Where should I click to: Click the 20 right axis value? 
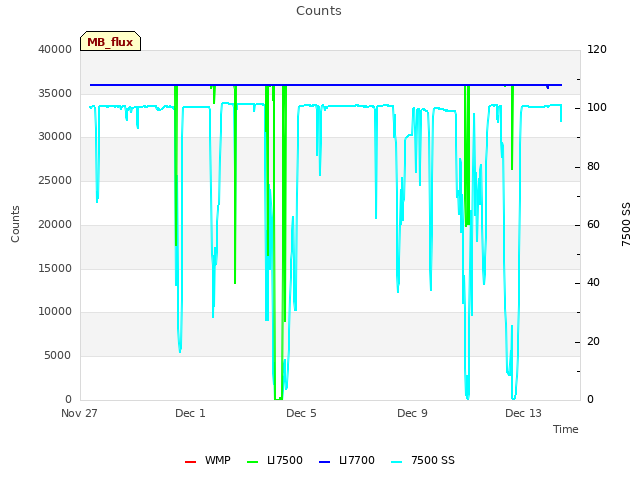pyautogui.click(x=593, y=342)
